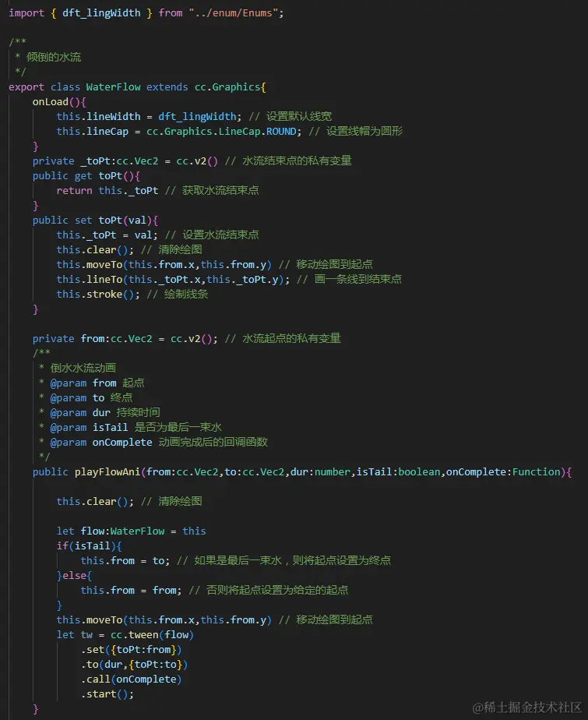Click the comment 否则将起点设置为给定的起点

point(276,590)
